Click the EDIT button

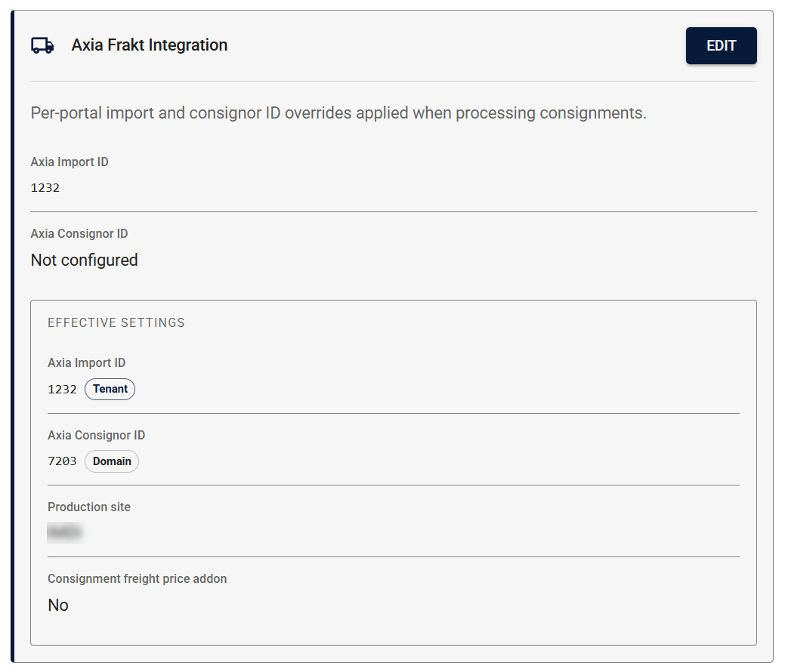[721, 45]
